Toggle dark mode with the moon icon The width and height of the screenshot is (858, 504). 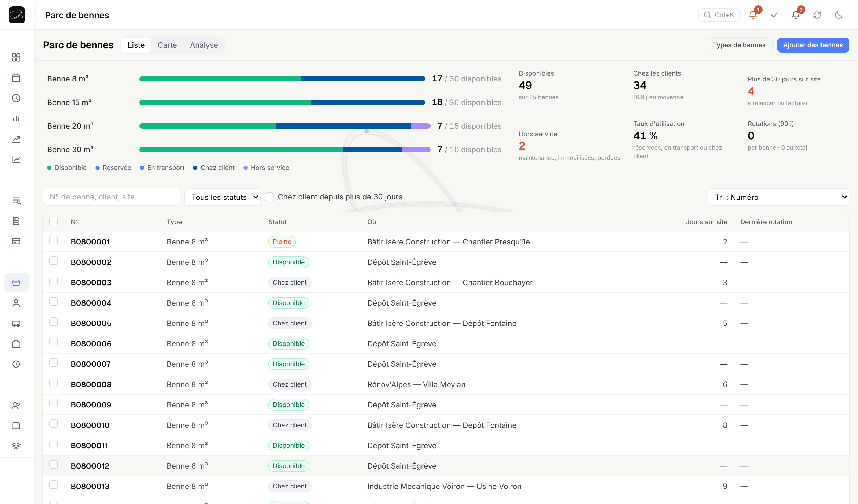(x=839, y=15)
